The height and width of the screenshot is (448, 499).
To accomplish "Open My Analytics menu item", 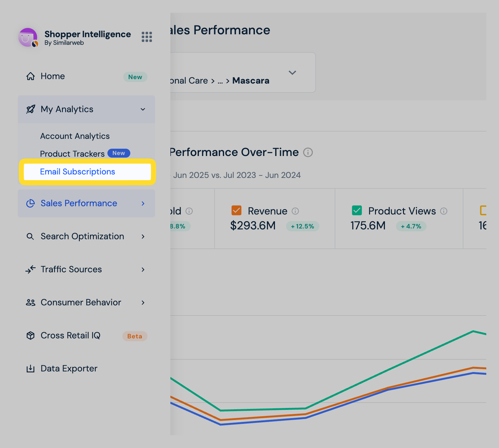I will pos(86,109).
